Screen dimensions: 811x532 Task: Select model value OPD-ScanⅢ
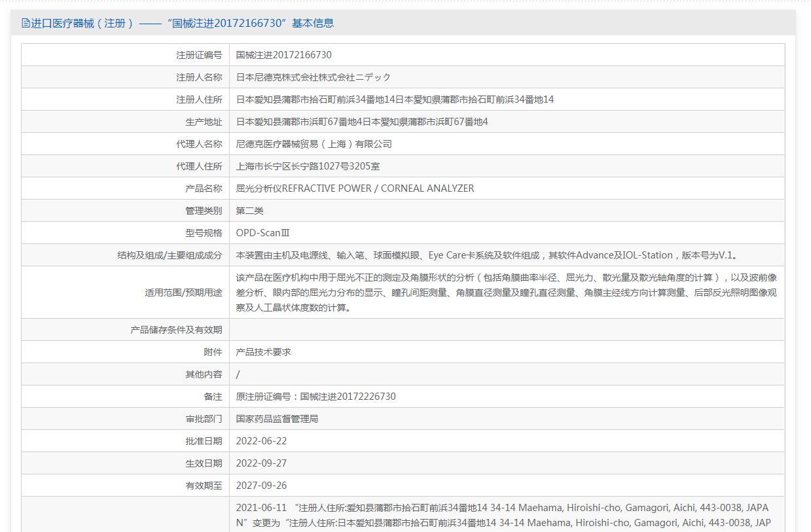point(263,233)
